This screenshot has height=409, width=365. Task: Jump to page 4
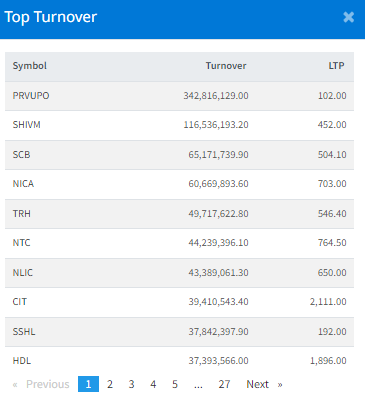click(x=153, y=384)
